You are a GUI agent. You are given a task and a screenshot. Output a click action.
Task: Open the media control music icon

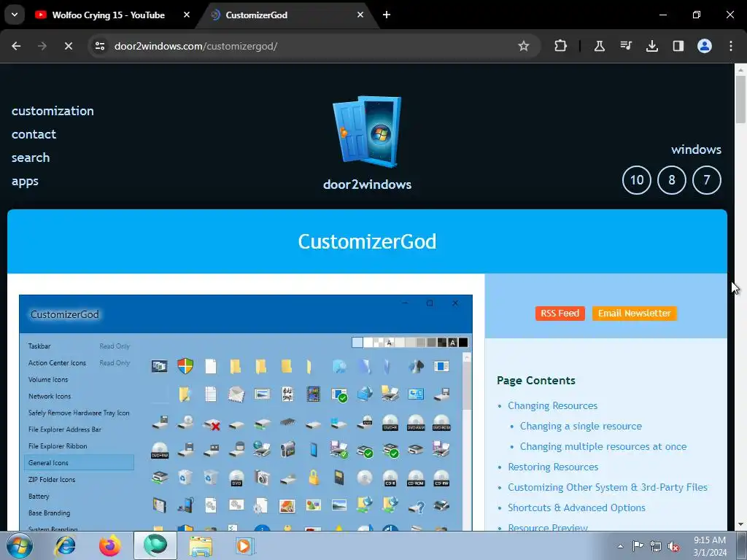click(x=625, y=46)
